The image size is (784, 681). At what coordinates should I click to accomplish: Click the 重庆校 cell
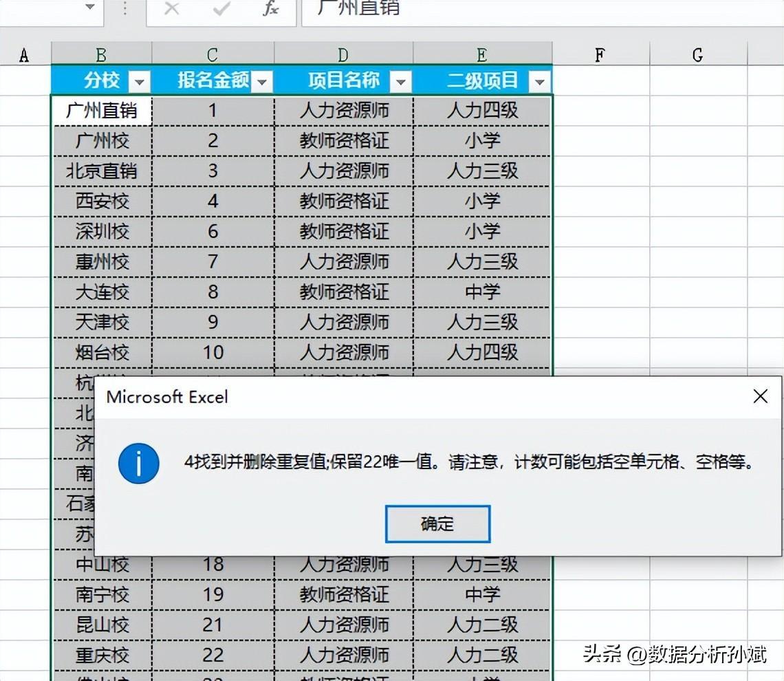(101, 655)
